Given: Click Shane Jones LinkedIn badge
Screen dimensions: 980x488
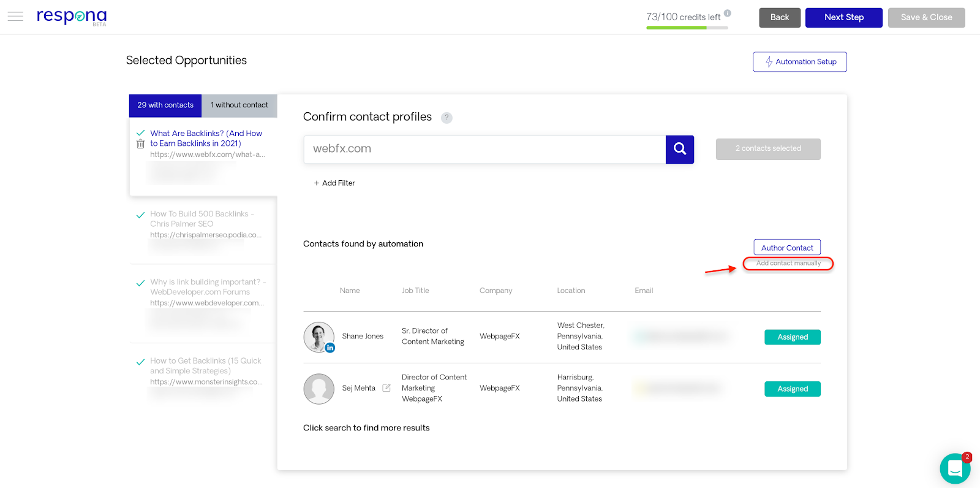Looking at the screenshot, I should point(330,348).
